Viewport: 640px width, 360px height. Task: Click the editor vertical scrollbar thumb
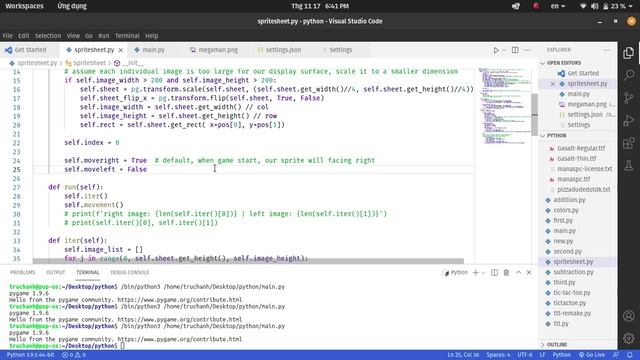534,115
